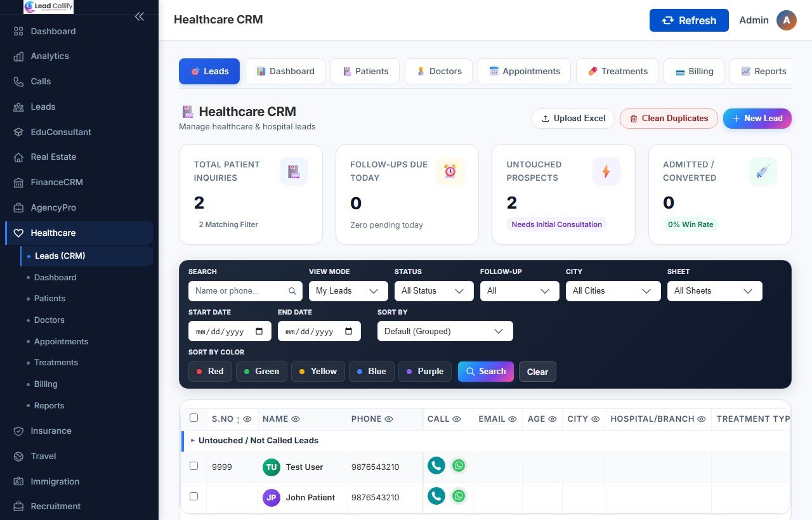This screenshot has height=520, width=812.
Task: Tick the select-all checkbox in table header
Action: [194, 418]
